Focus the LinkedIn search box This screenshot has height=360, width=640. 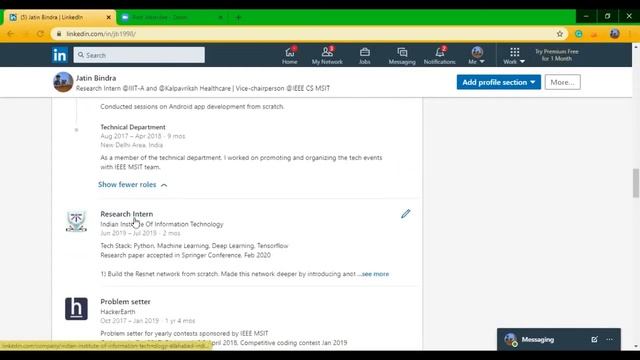[x=139, y=55]
